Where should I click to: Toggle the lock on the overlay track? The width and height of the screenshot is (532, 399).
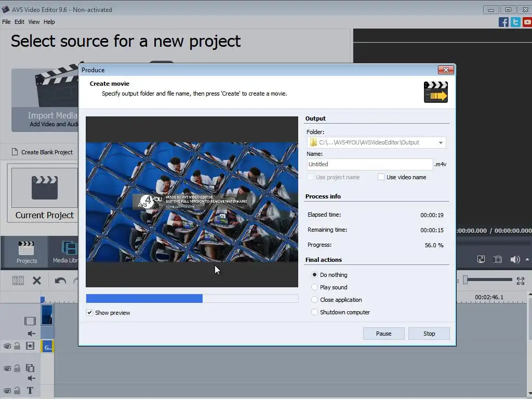coord(17,368)
